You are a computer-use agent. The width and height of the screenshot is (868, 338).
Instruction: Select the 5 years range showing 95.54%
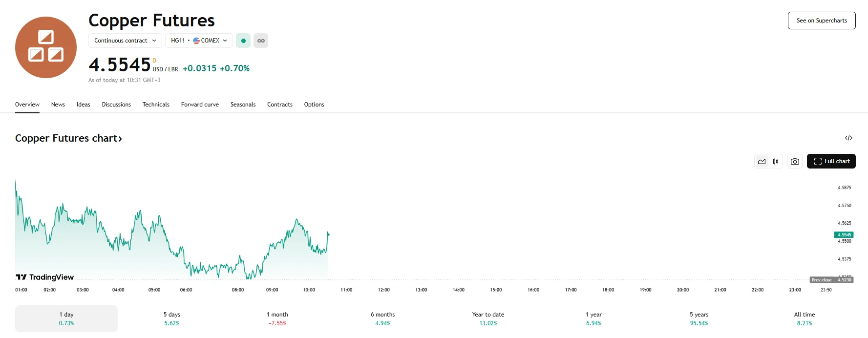699,318
